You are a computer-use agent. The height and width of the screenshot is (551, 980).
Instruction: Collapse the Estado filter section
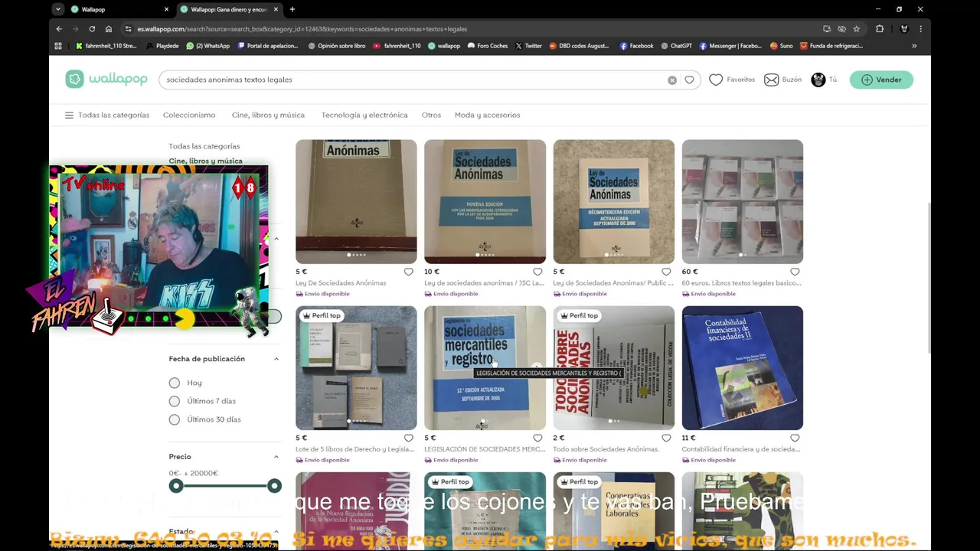click(x=276, y=532)
